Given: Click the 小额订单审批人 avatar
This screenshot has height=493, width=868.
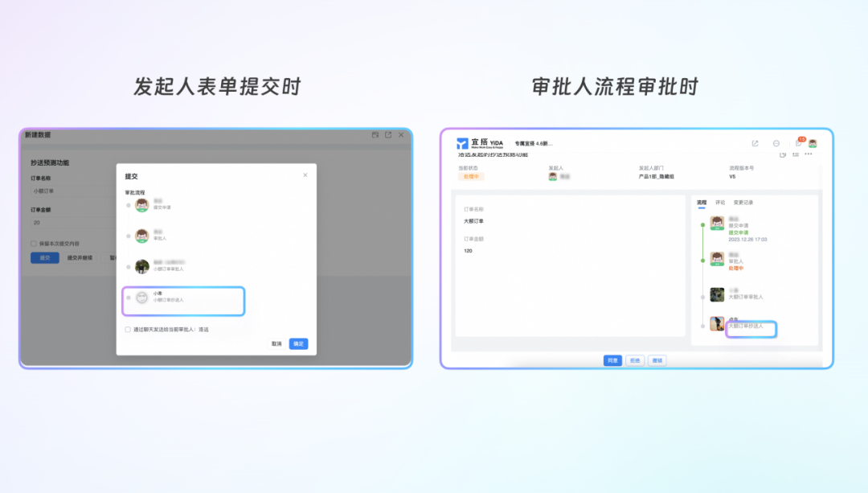Looking at the screenshot, I should tap(142, 266).
